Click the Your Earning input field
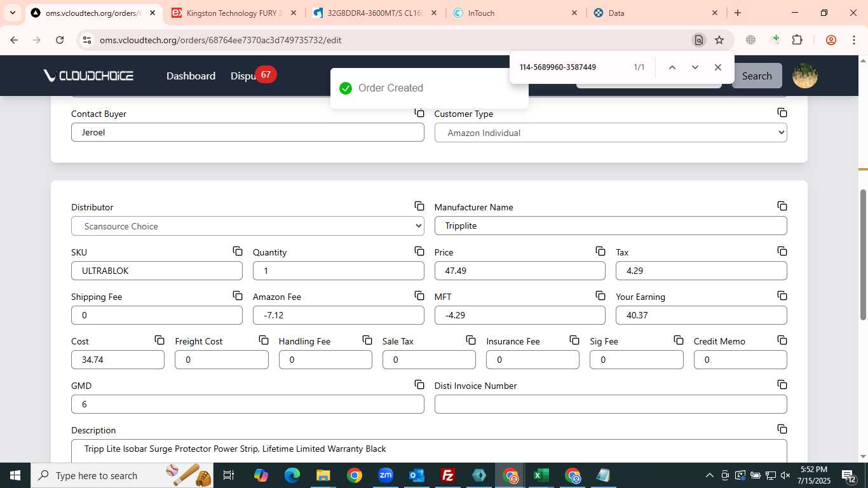The image size is (868, 488). pyautogui.click(x=702, y=315)
